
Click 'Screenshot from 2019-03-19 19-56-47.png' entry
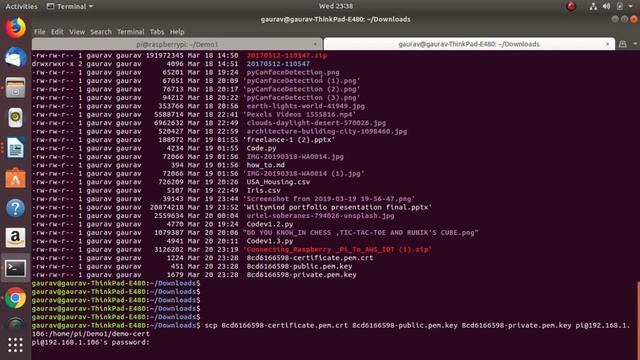pyautogui.click(x=329, y=199)
